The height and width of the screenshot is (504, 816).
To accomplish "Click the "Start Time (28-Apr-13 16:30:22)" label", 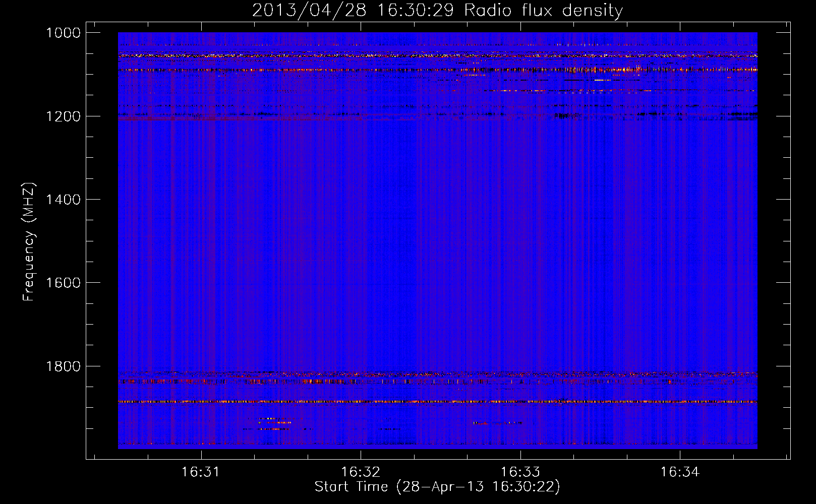I will click(x=437, y=487).
